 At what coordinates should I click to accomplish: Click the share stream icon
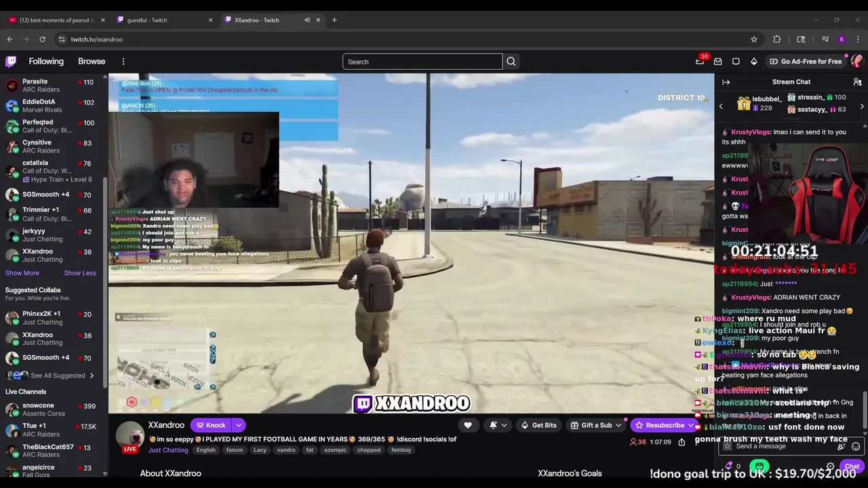(682, 442)
